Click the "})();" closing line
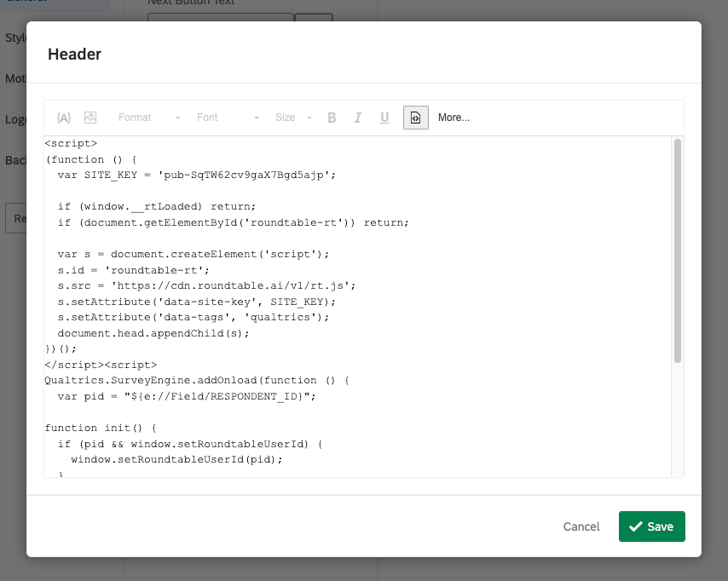 pyautogui.click(x=61, y=349)
